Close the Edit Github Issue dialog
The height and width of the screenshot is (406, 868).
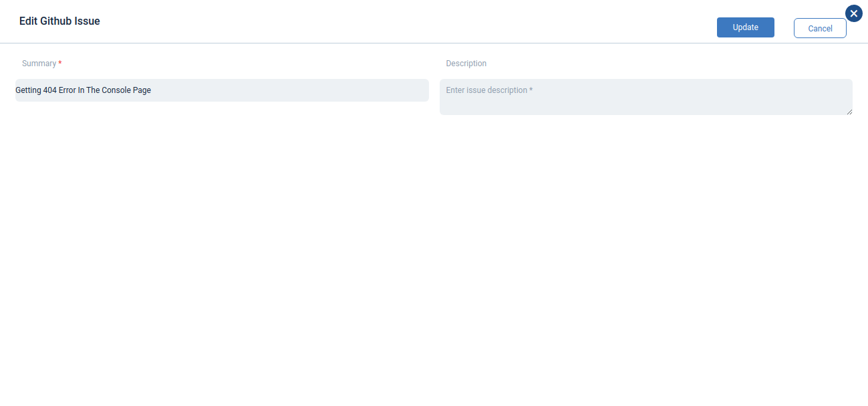pos(853,13)
